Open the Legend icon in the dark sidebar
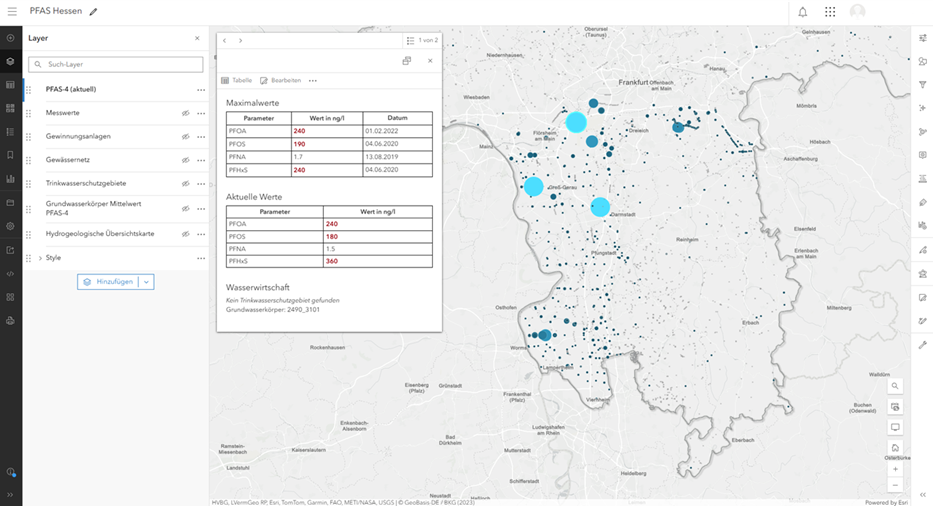The image size is (933, 506). [10, 132]
